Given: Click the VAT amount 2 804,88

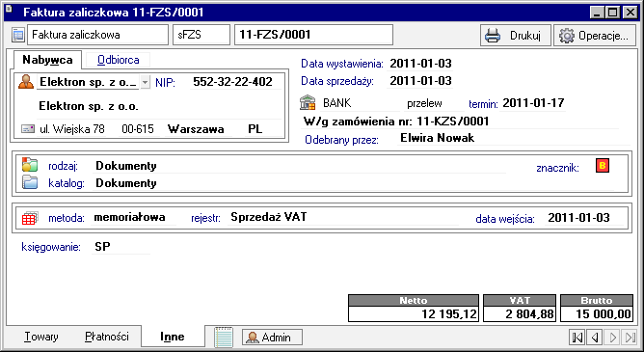Looking at the screenshot, I should coord(520,314).
